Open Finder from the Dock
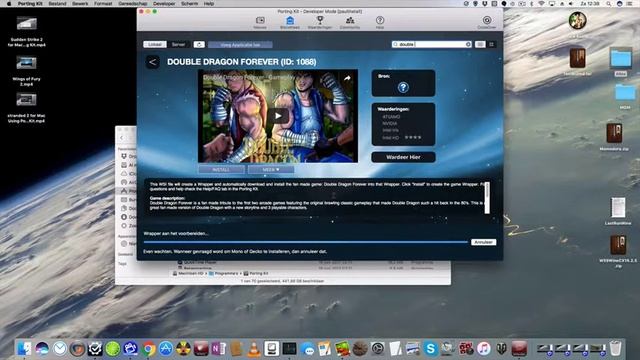This screenshot has width=640, height=360. coord(24,349)
